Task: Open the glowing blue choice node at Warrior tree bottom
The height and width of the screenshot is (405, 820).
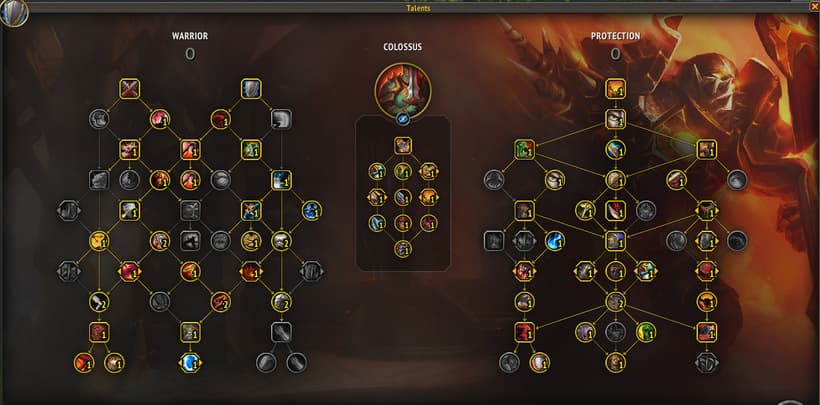Action: tap(190, 363)
